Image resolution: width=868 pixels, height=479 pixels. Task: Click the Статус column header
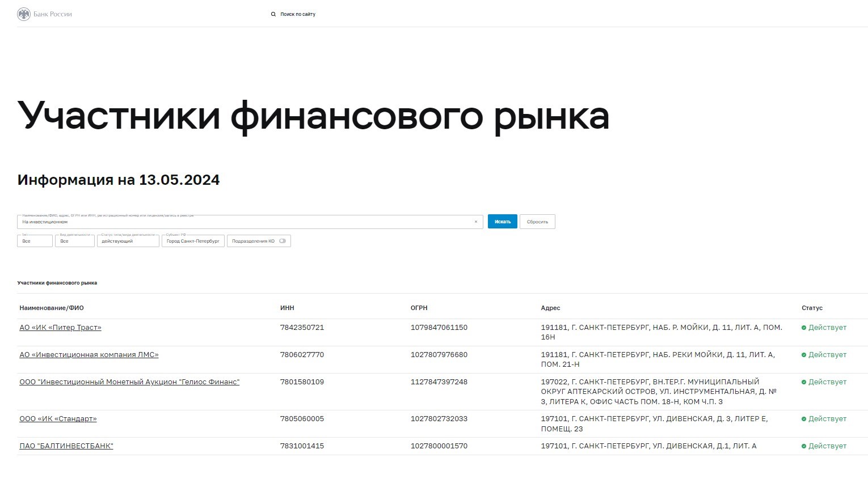pyautogui.click(x=812, y=308)
